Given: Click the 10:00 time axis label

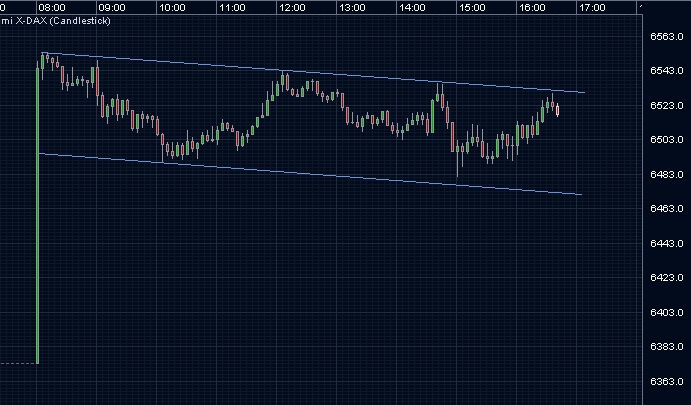Looking at the screenshot, I should point(172,7).
